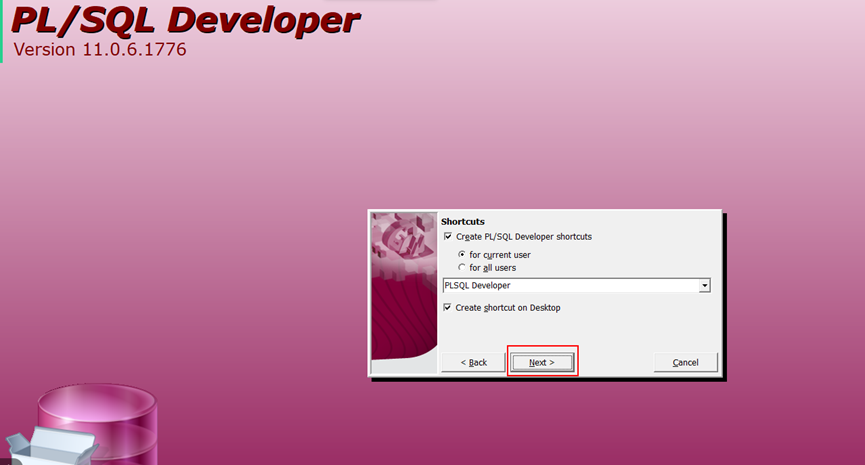
Task: Uncheck Create shortcut on Desktop
Action: pyautogui.click(x=447, y=307)
